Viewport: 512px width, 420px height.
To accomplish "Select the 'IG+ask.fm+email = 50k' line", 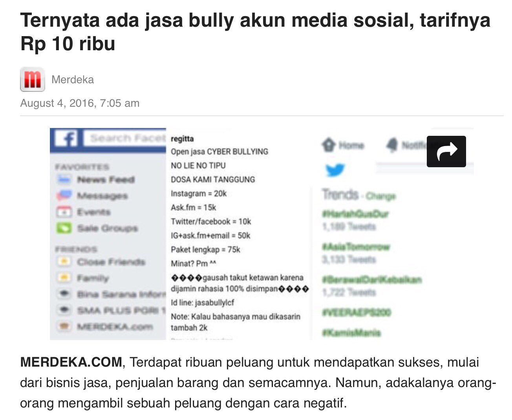I will (x=210, y=236).
